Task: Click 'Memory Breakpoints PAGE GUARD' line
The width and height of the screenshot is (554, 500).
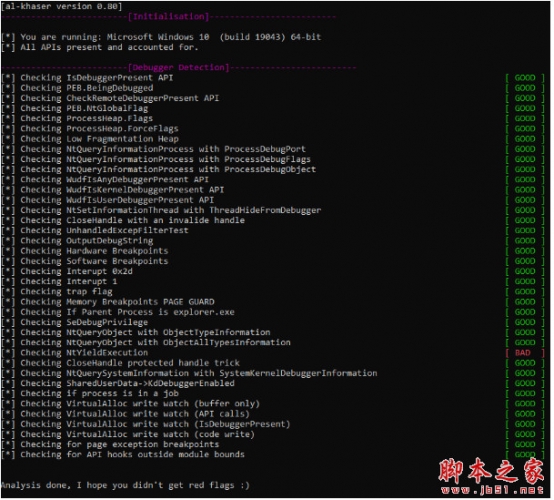Action: click(x=108, y=302)
